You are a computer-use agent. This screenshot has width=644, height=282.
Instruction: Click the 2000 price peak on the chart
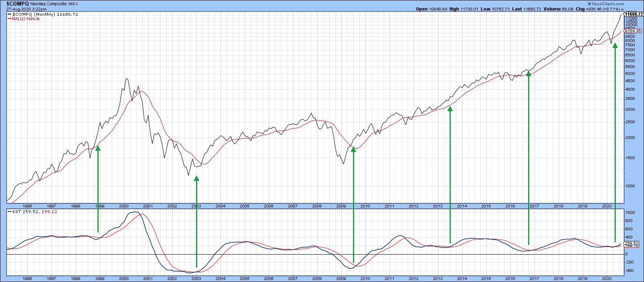tap(126, 79)
